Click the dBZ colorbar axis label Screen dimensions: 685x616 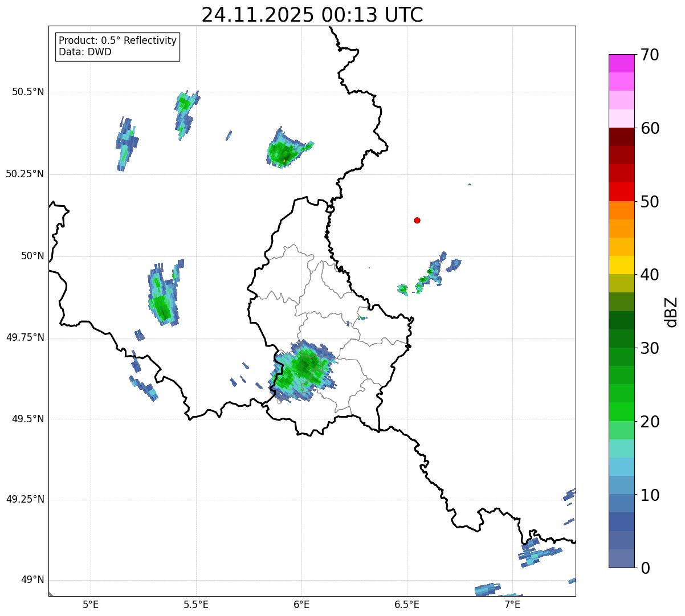coord(671,311)
